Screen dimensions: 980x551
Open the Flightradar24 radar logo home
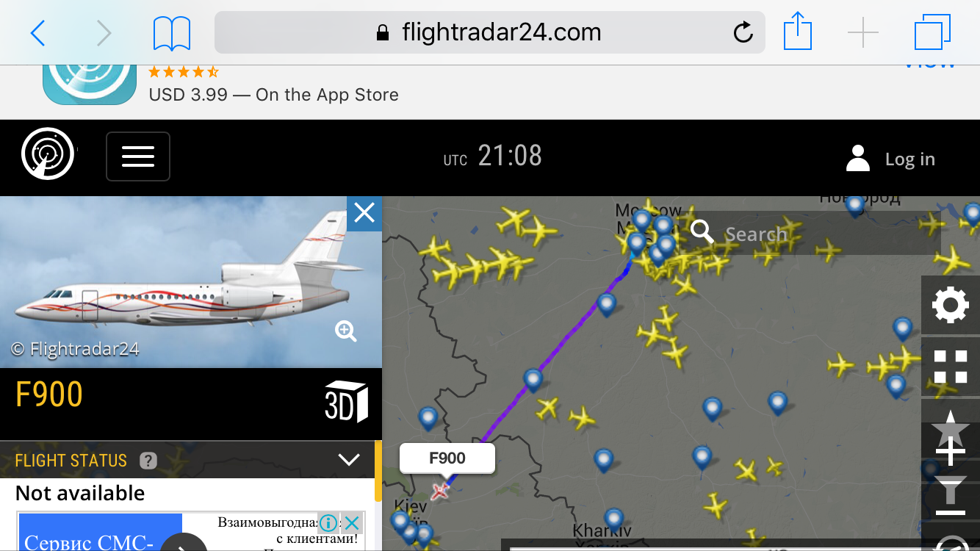click(48, 154)
